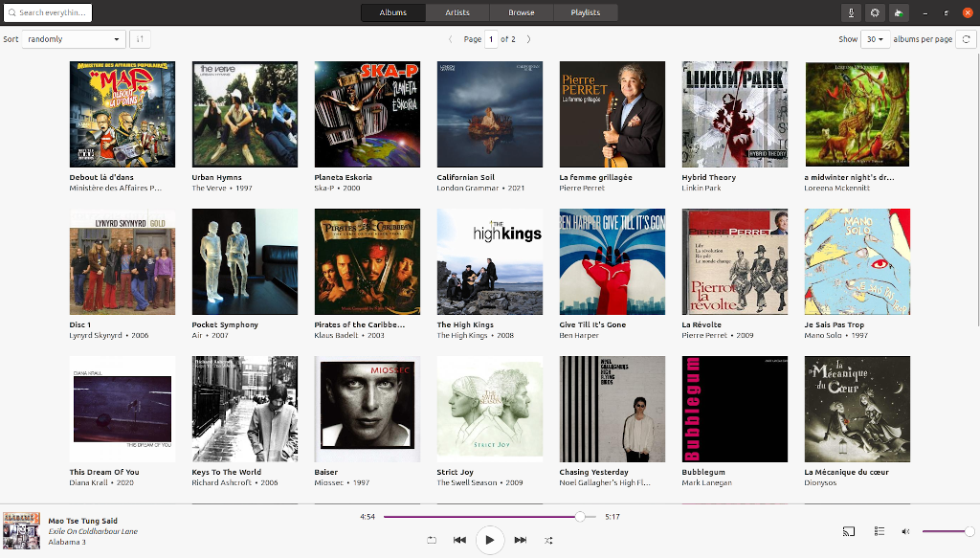The width and height of the screenshot is (980, 558).
Task: Click 'Exile On Coldharbour Lane' album link
Action: pyautogui.click(x=93, y=532)
